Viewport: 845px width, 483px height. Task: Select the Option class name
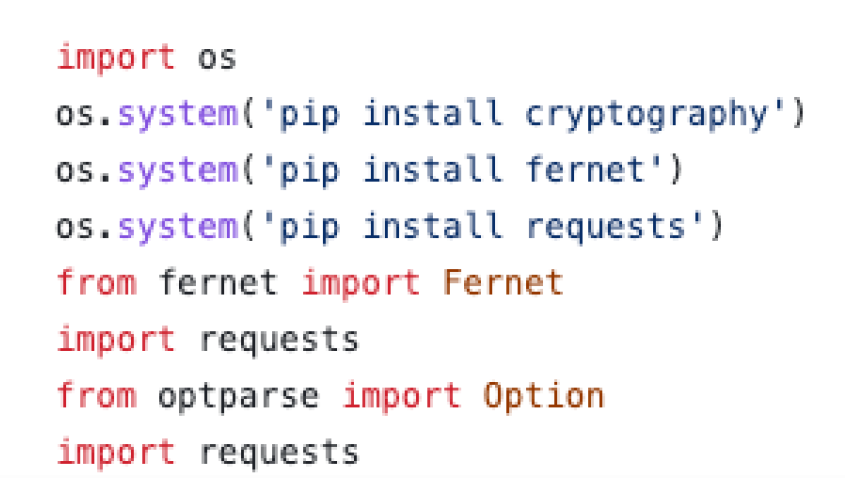click(x=544, y=396)
